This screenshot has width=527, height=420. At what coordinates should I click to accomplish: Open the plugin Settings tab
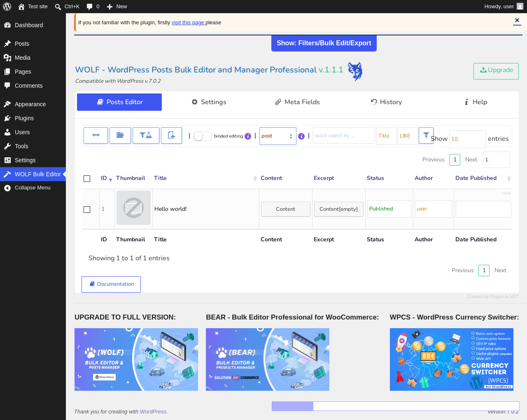tap(209, 102)
